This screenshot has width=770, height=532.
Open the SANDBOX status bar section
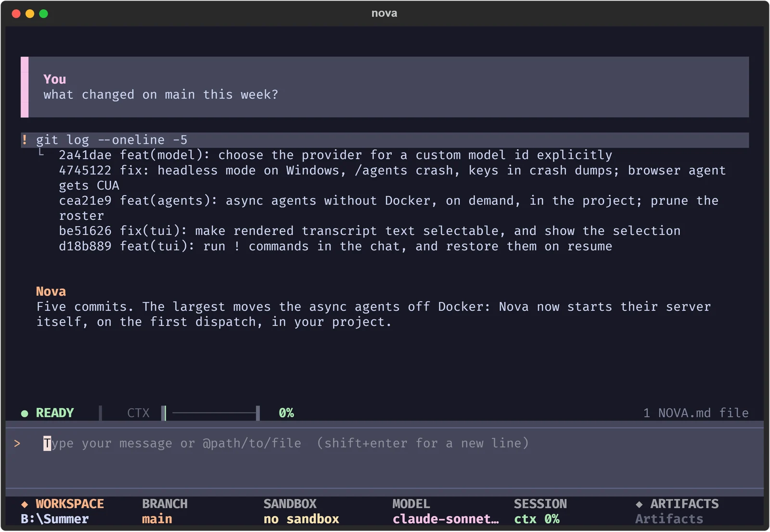tap(301, 511)
